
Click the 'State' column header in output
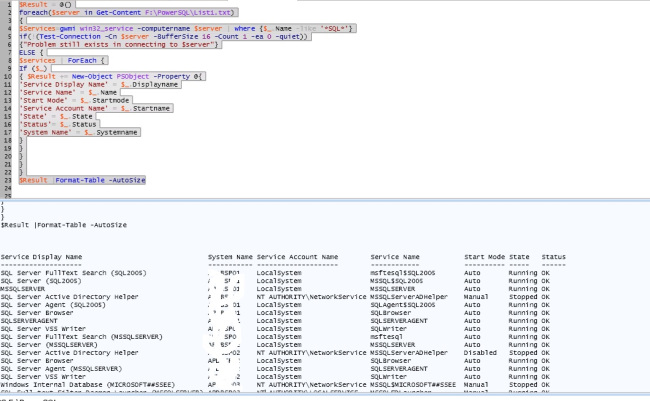519,257
